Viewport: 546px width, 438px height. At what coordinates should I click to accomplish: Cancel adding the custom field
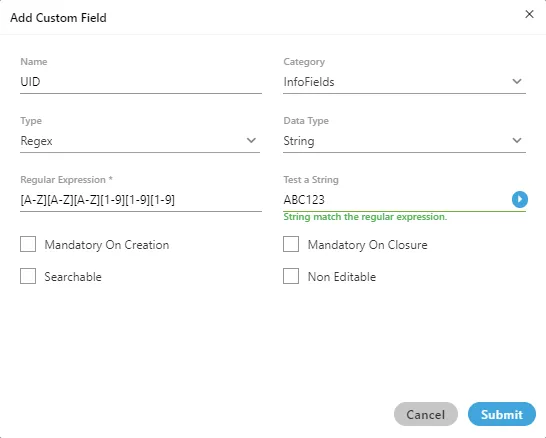(426, 414)
